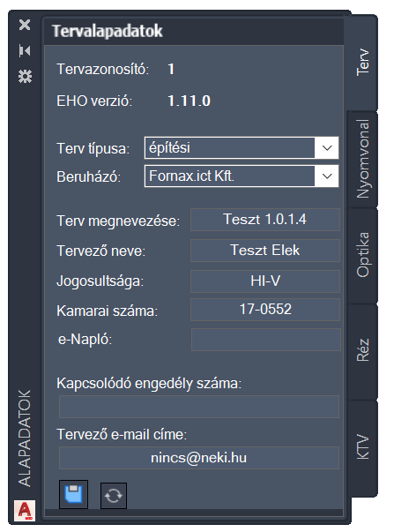The width and height of the screenshot is (394, 532).
Task: Close the ALAPADATOK palette with X
Action: coord(25,25)
